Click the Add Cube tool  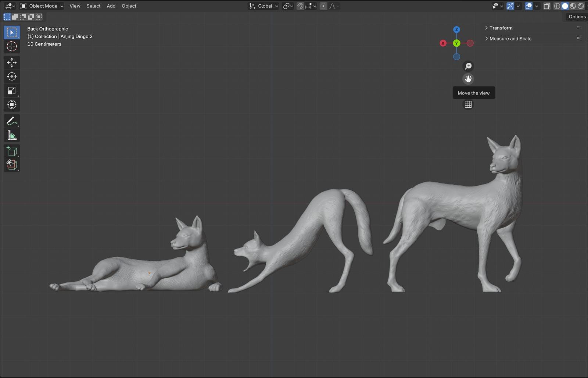click(x=12, y=151)
